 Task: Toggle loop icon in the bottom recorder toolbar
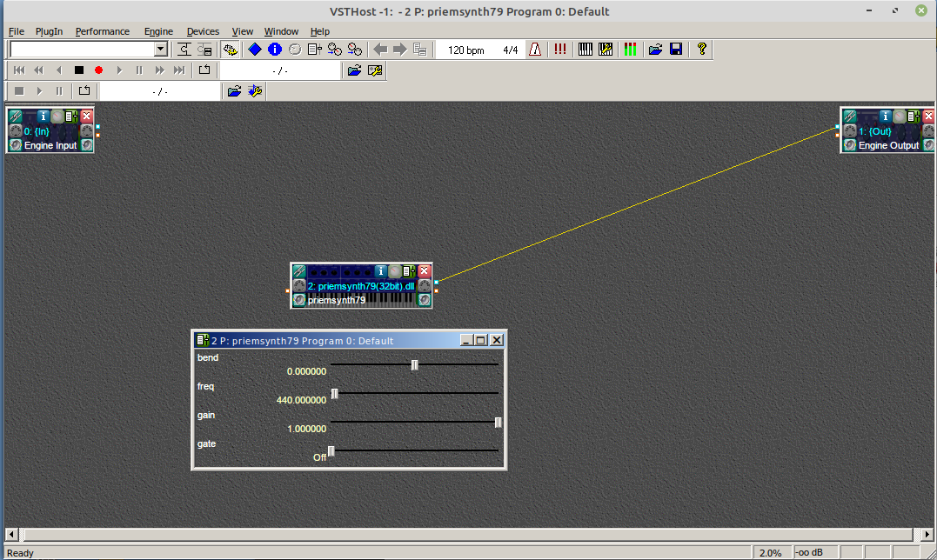coord(84,91)
